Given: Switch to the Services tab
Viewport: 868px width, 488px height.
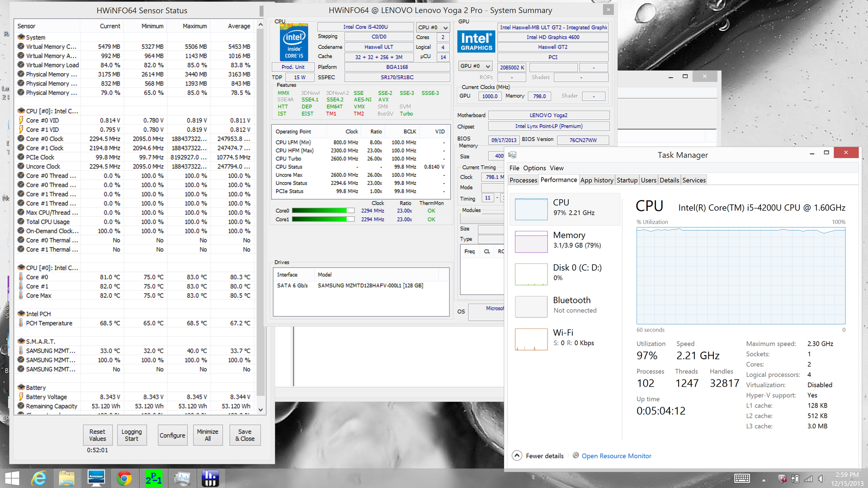Looking at the screenshot, I should 694,180.
